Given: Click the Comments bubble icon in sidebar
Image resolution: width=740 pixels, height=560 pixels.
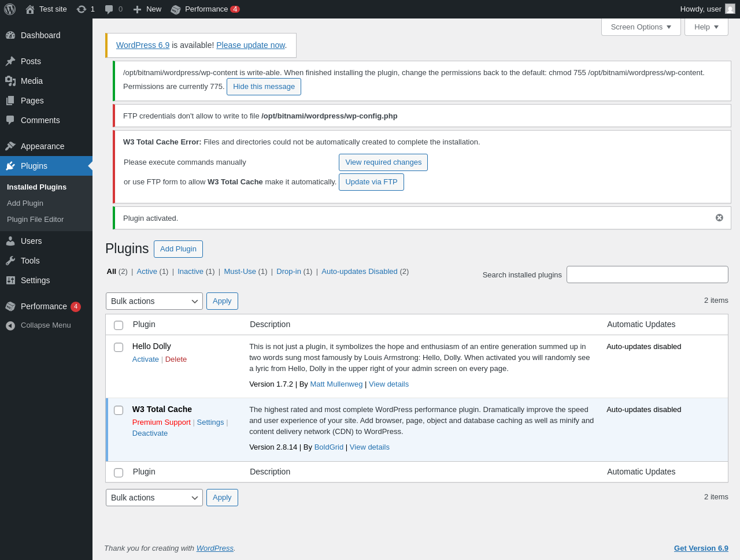Looking at the screenshot, I should 10,120.
